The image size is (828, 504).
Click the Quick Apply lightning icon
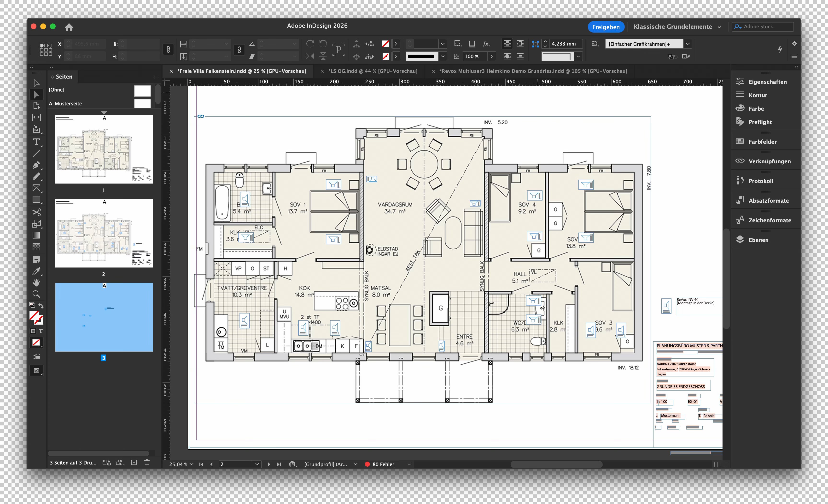pyautogui.click(x=780, y=49)
